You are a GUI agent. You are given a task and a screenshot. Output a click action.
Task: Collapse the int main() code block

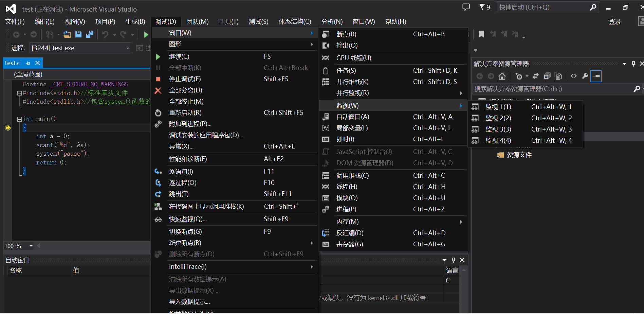click(x=19, y=119)
